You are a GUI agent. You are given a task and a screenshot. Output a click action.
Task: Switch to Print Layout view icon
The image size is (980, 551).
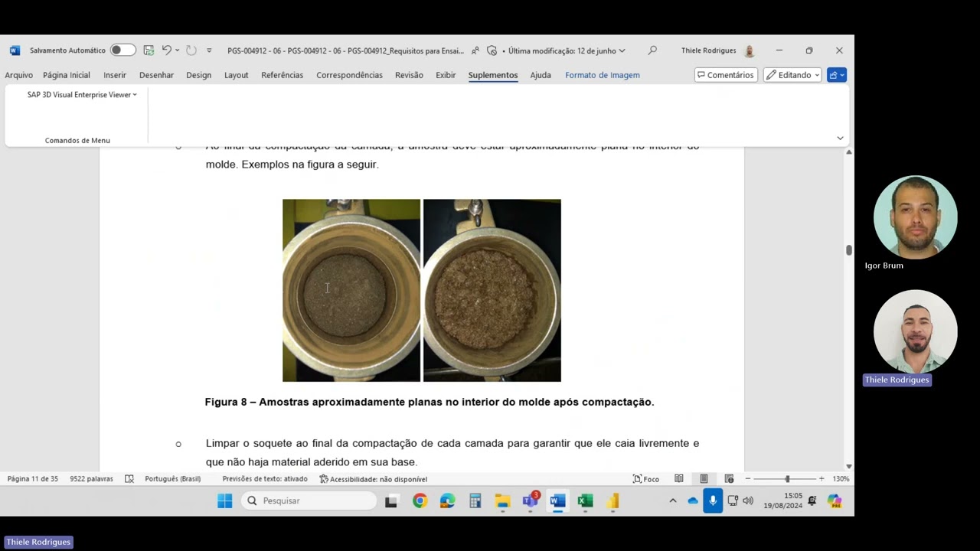coord(704,479)
